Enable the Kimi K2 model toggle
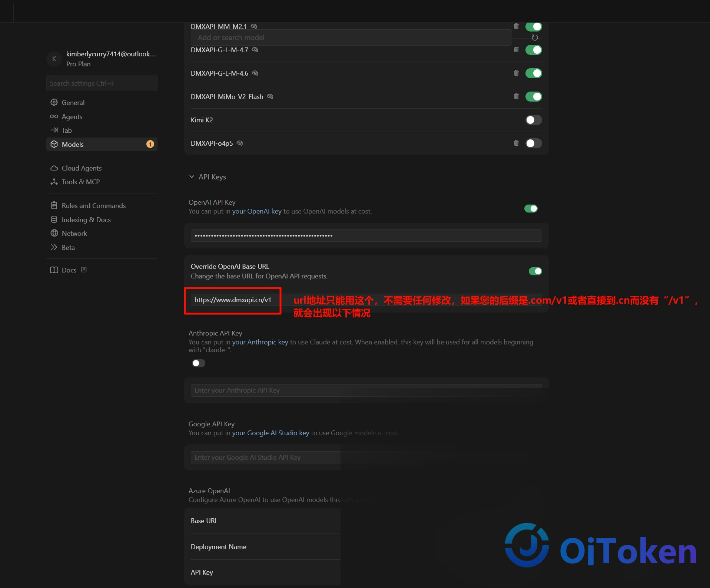 click(534, 120)
